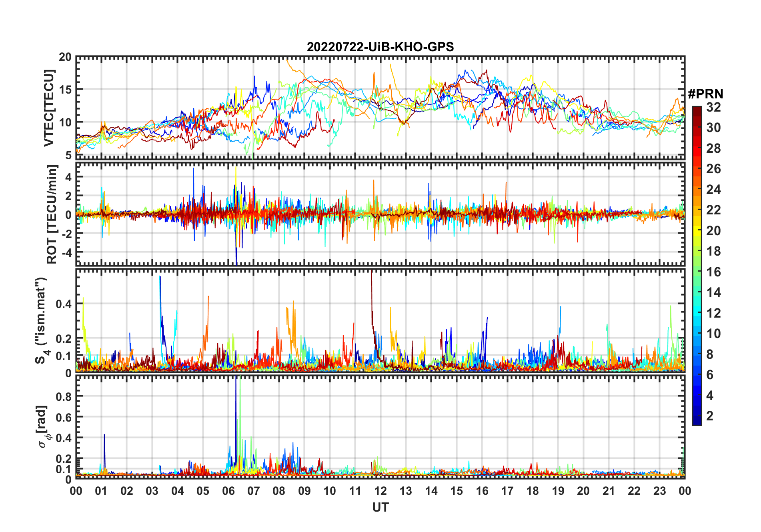This screenshot has width=761, height=532.
Task: Click σφ axis tick label 0.8
Action: click(64, 396)
